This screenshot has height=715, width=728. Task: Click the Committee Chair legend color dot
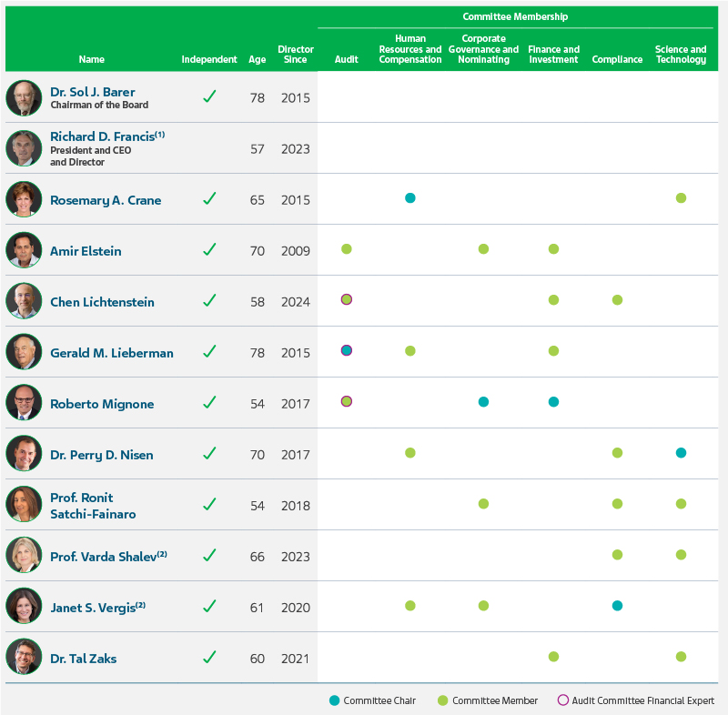pyautogui.click(x=334, y=700)
